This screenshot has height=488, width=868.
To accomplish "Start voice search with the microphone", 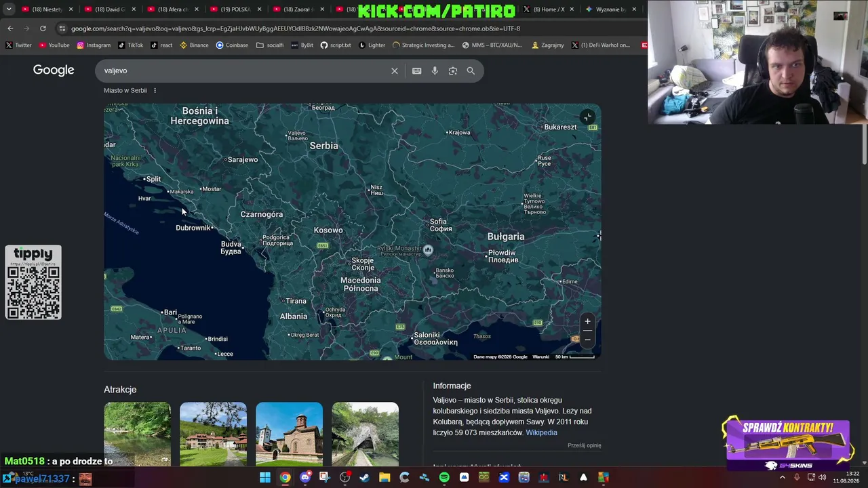I will point(435,70).
